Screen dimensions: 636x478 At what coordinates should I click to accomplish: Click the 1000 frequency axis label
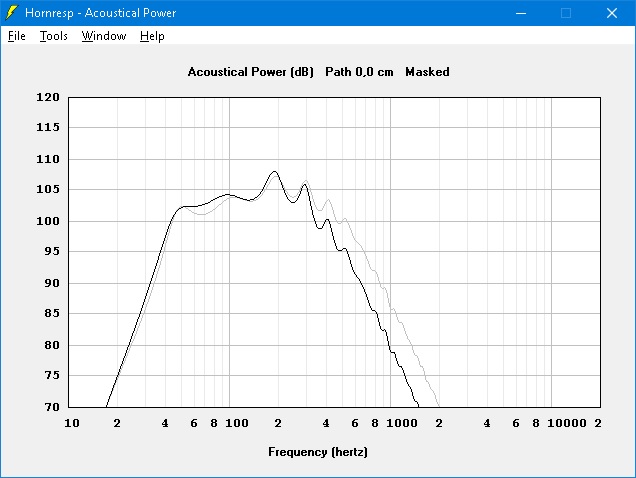[402, 423]
